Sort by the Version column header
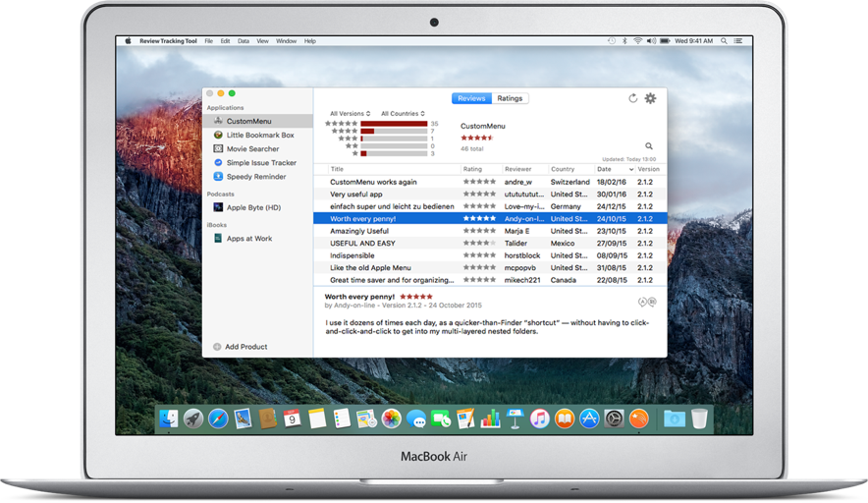The height and width of the screenshot is (503, 868). click(649, 169)
